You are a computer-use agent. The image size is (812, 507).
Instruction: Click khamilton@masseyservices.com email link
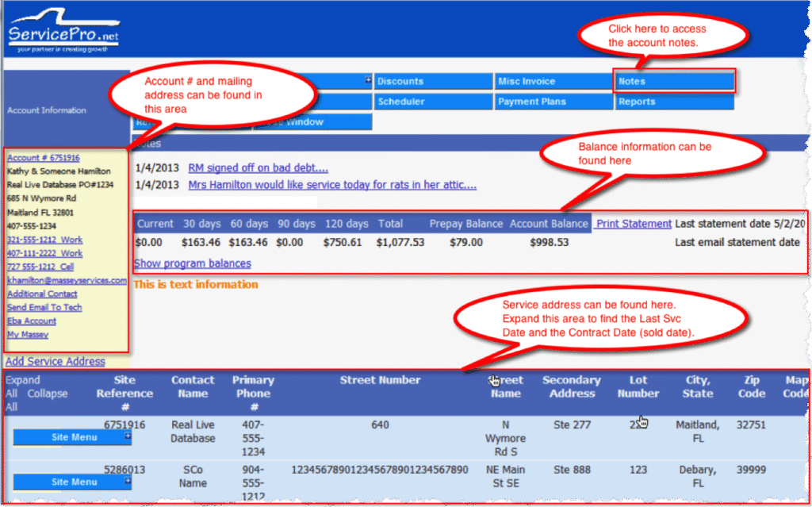(67, 280)
